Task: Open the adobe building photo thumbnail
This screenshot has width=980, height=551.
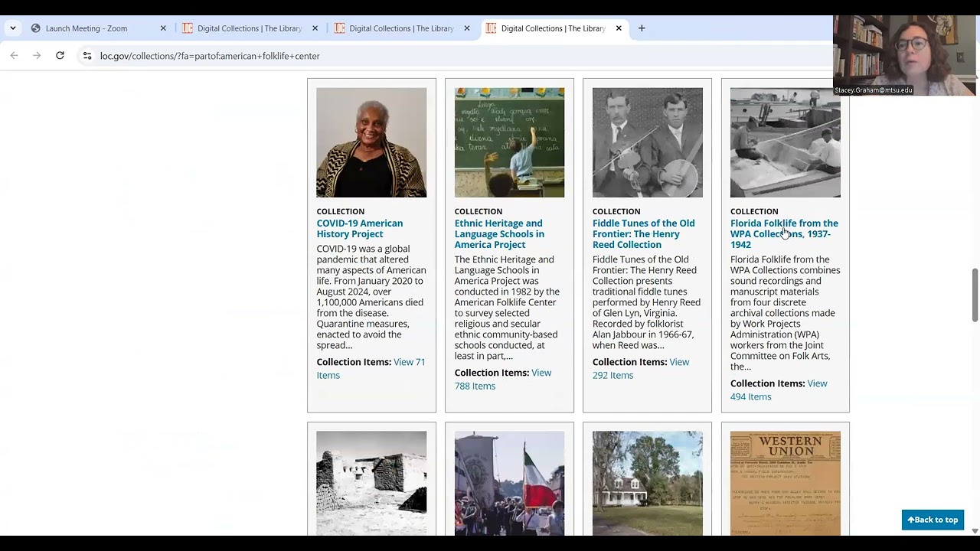Action: [x=371, y=483]
